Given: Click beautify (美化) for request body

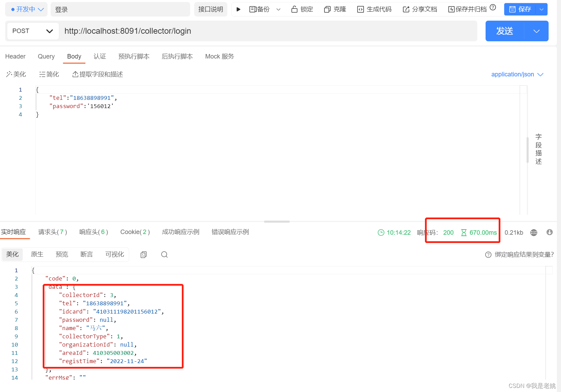Looking at the screenshot, I should 16,74.
